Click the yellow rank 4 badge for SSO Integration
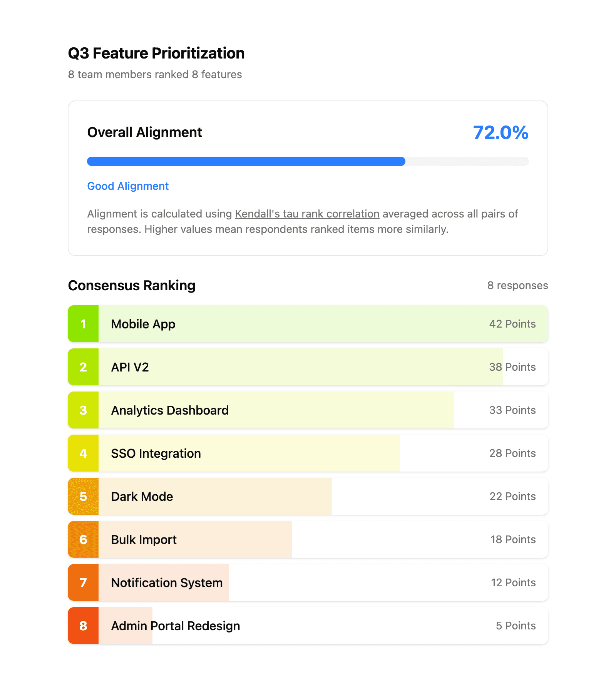 [83, 453]
